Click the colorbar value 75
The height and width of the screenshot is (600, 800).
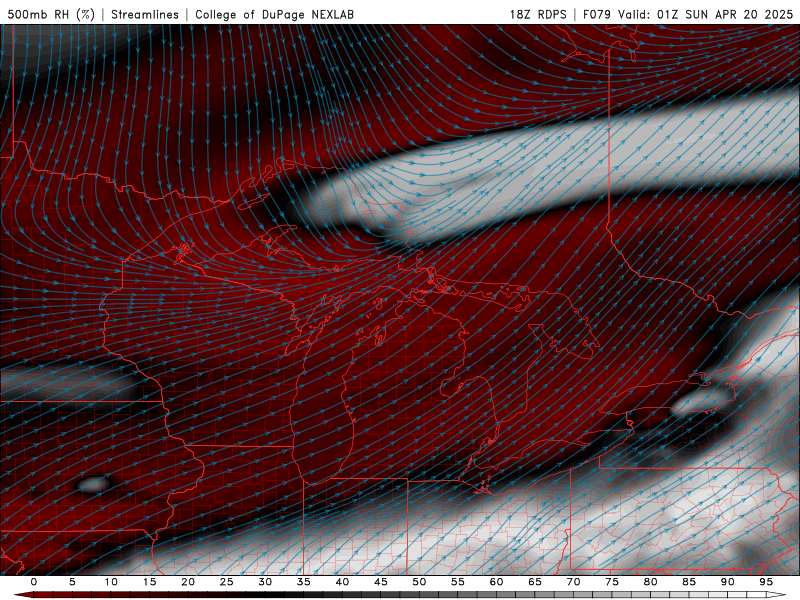[612, 582]
